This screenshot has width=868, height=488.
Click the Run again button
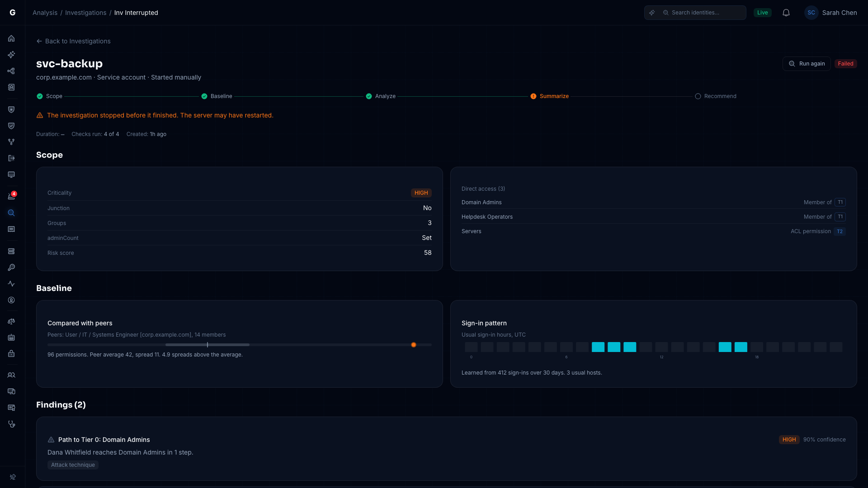[x=807, y=64]
